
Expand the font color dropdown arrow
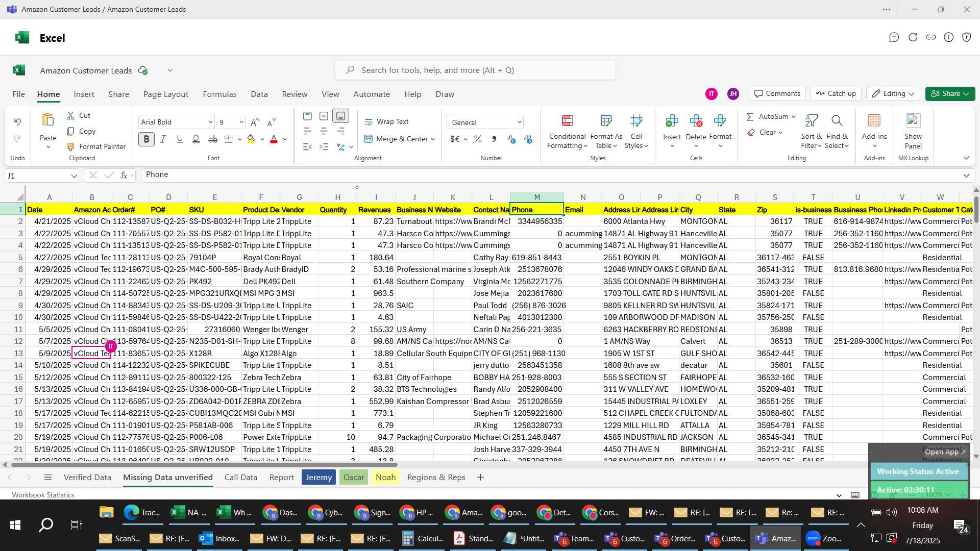285,139
